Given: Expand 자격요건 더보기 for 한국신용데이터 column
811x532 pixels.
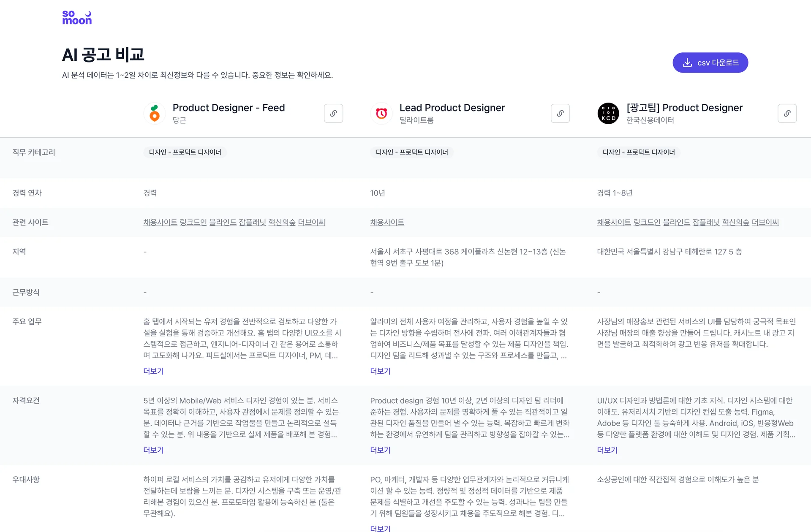Looking at the screenshot, I should 607,450.
